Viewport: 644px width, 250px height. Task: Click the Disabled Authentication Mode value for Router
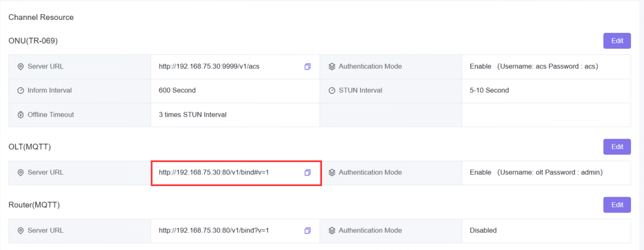point(483,230)
